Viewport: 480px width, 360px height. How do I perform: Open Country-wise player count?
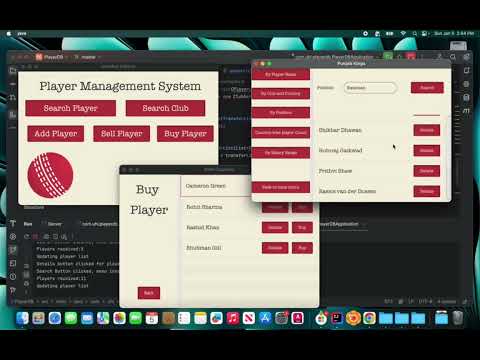pyautogui.click(x=281, y=132)
